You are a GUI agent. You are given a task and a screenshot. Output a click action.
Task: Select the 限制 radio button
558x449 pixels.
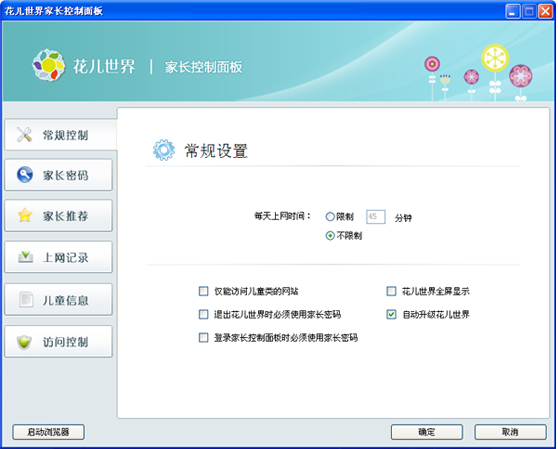point(330,217)
